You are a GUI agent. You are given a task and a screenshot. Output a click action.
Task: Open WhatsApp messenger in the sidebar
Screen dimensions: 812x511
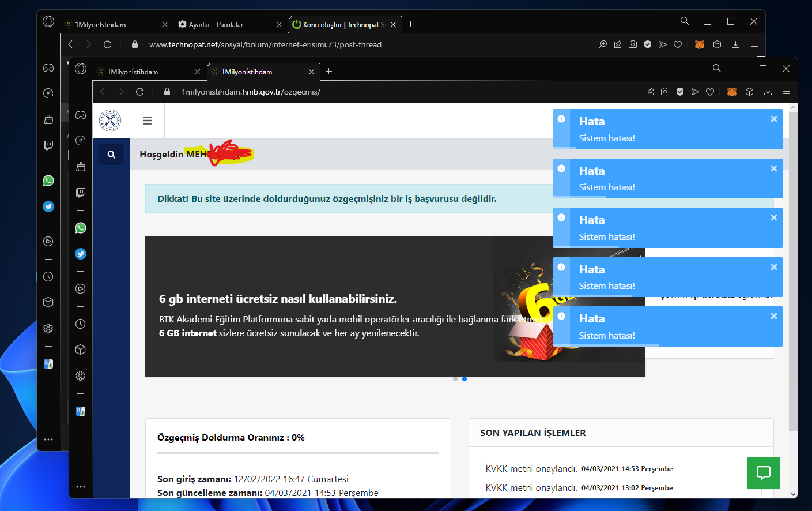(x=81, y=228)
